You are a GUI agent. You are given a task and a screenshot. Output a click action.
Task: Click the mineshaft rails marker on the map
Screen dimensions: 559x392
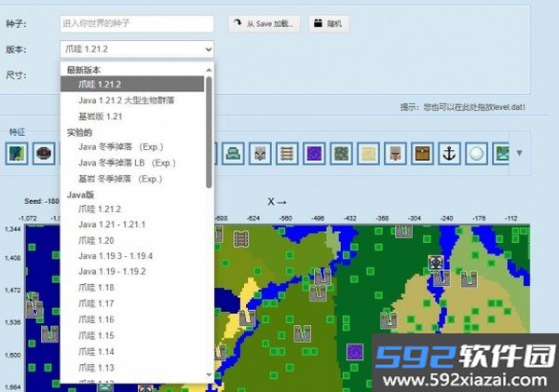(x=241, y=238)
